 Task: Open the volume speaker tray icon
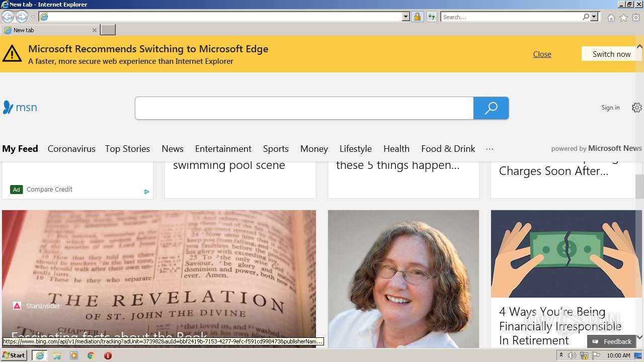point(572,355)
